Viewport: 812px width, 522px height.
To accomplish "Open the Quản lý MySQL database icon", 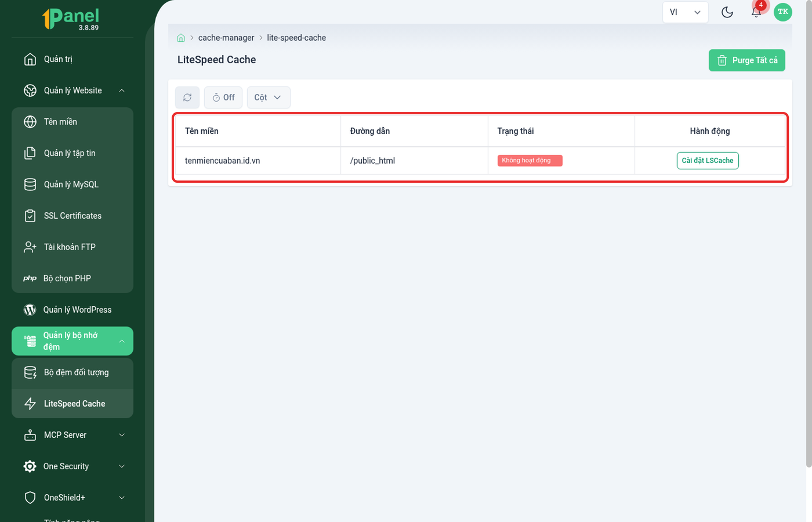I will pos(30,184).
